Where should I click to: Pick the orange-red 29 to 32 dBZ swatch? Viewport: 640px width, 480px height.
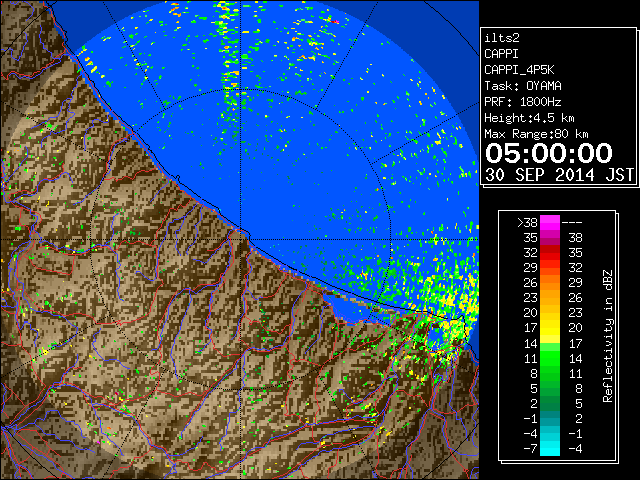[550, 268]
